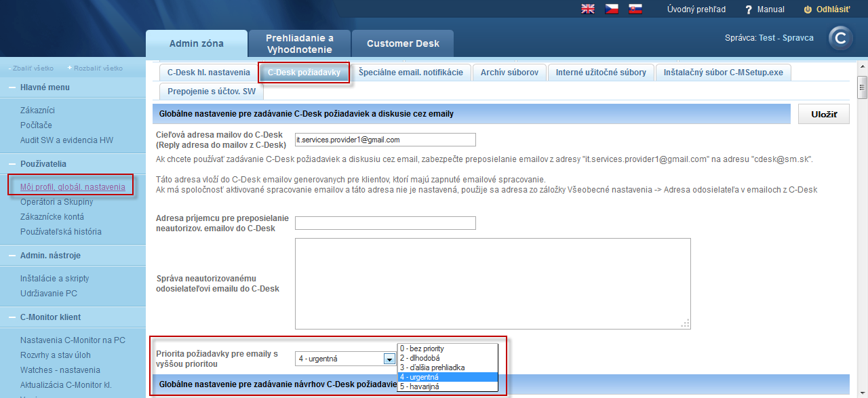Open Inštalácie a skripty
868x398 pixels.
coord(54,279)
